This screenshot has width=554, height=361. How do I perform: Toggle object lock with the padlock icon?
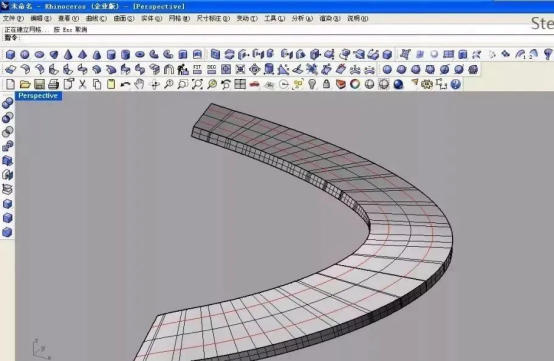coord(326,84)
